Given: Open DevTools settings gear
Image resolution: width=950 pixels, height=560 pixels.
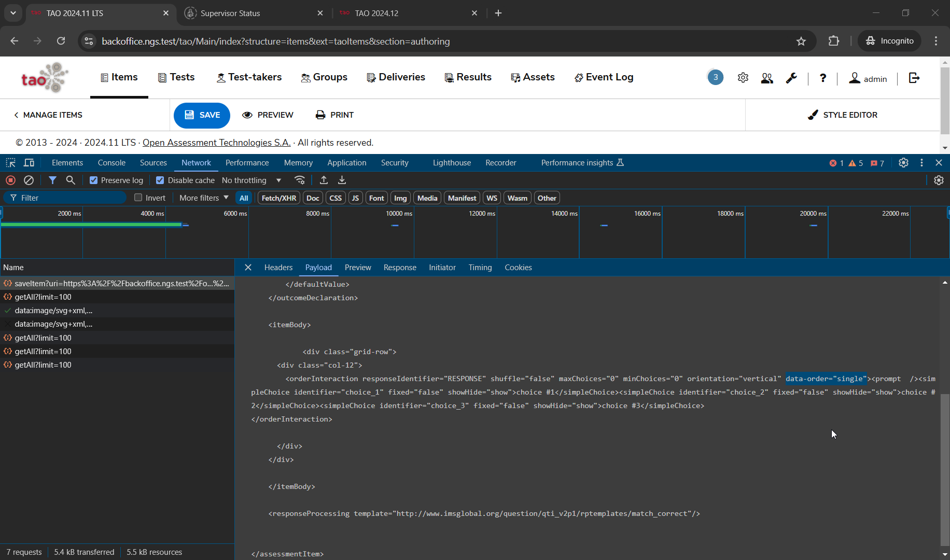Looking at the screenshot, I should [903, 163].
